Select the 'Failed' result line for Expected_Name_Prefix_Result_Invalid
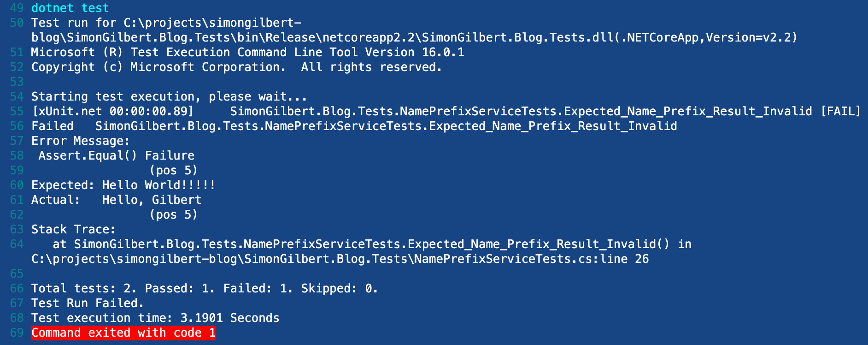Screen dimensions: 868x345 [354, 126]
